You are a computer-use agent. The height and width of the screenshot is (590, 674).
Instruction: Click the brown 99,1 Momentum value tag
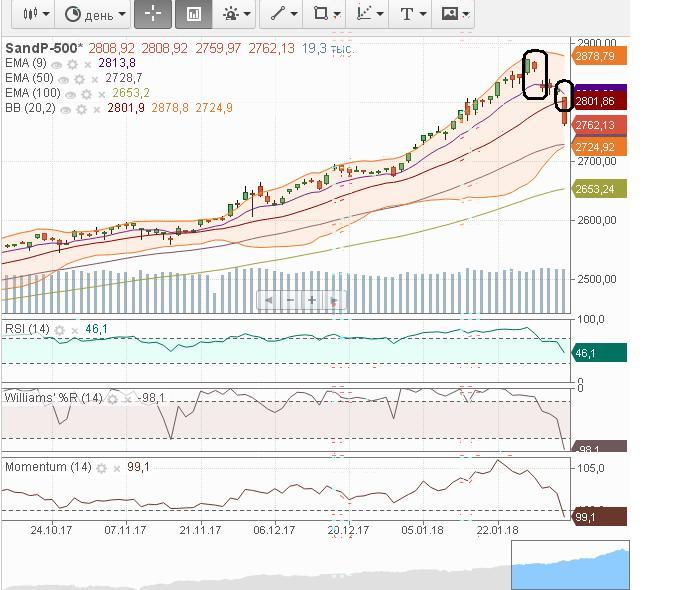click(x=599, y=517)
